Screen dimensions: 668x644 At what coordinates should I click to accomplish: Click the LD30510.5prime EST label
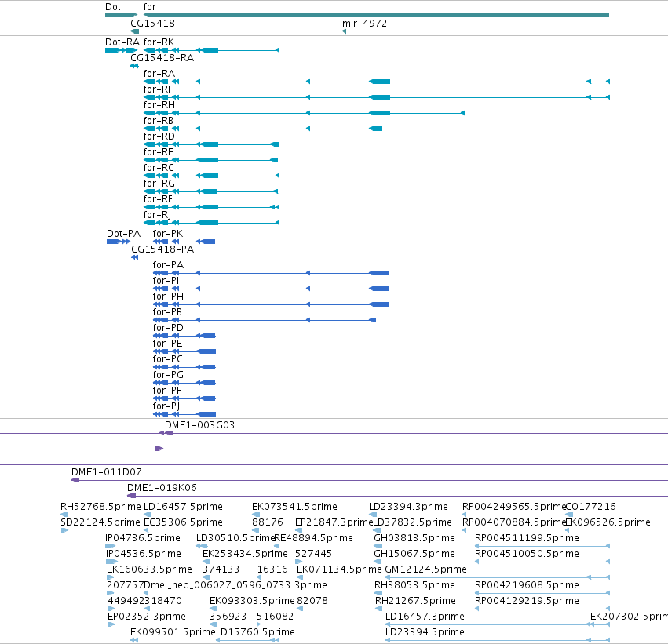point(235,538)
